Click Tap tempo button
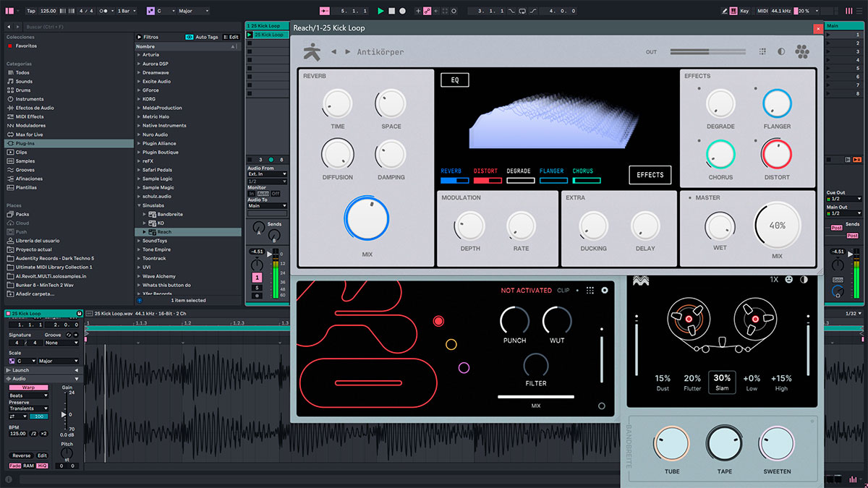The width and height of the screenshot is (868, 488). tap(30, 11)
